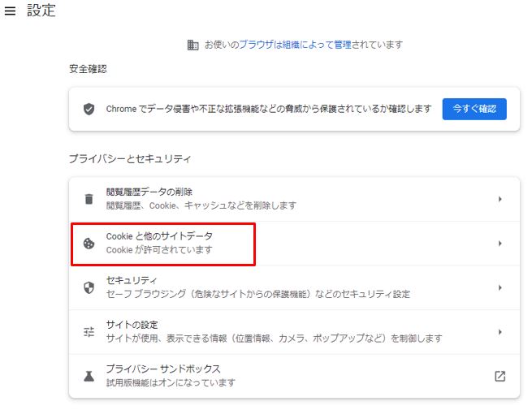Select the サイトの設定 entry
The image size is (532, 410).
pos(294,332)
